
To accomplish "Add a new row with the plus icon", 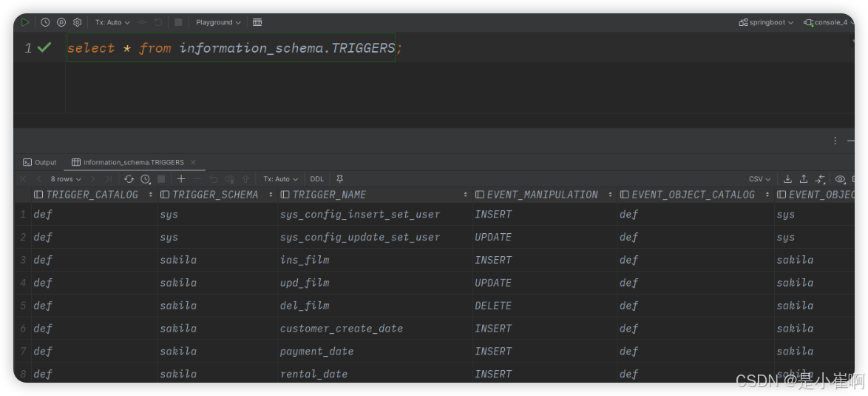I will click(x=181, y=179).
